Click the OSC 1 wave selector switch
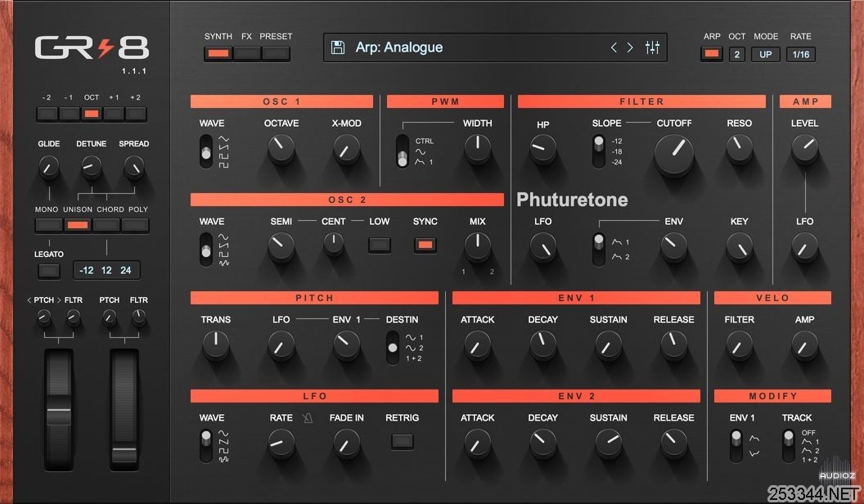 point(206,151)
